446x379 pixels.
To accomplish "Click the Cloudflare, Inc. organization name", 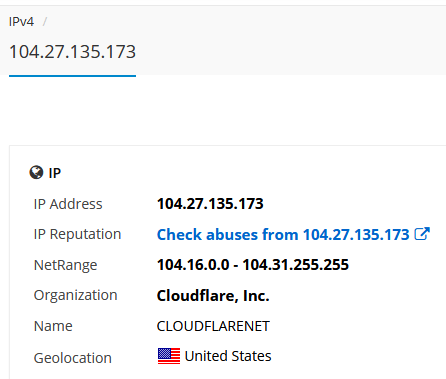I will (213, 296).
